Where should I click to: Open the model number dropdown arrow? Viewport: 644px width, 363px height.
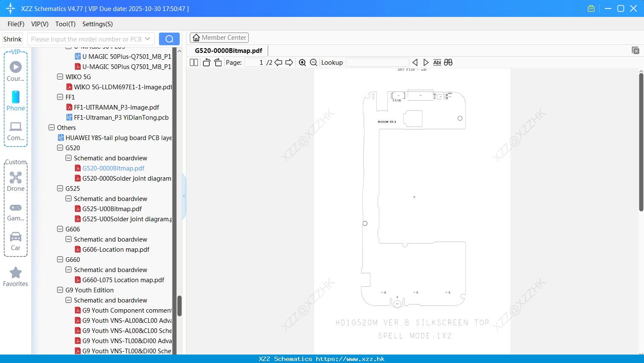pyautogui.click(x=148, y=39)
